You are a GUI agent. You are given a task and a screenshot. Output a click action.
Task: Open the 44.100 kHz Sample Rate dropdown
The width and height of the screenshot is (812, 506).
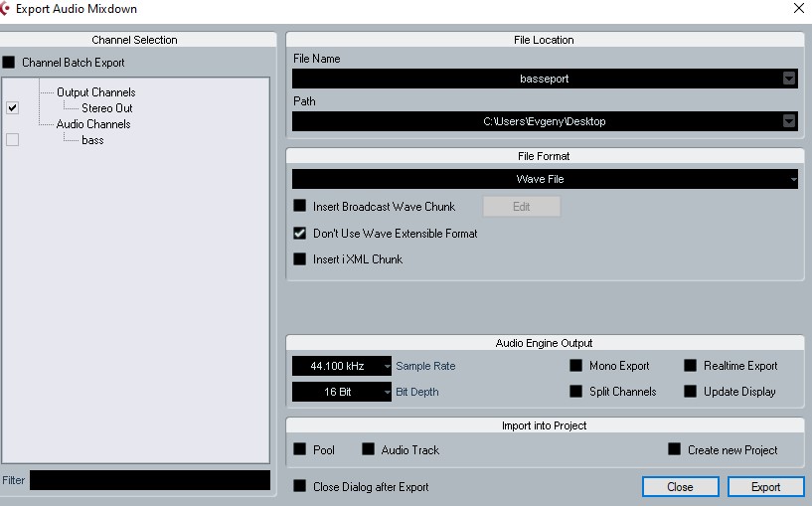tap(342, 366)
